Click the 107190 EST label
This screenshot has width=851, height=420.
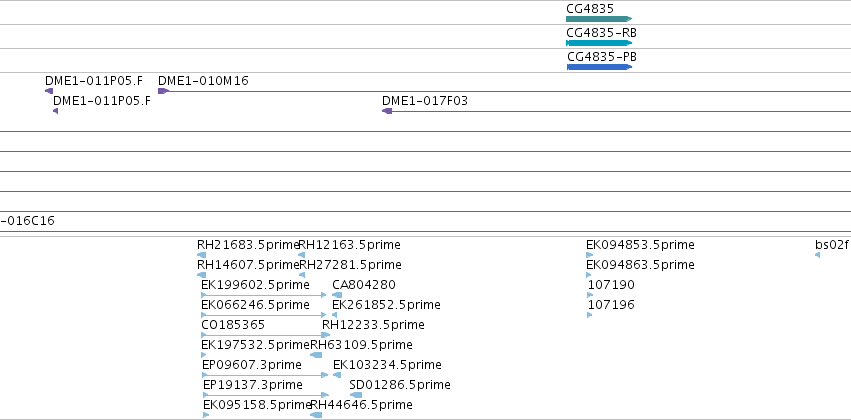611,285
